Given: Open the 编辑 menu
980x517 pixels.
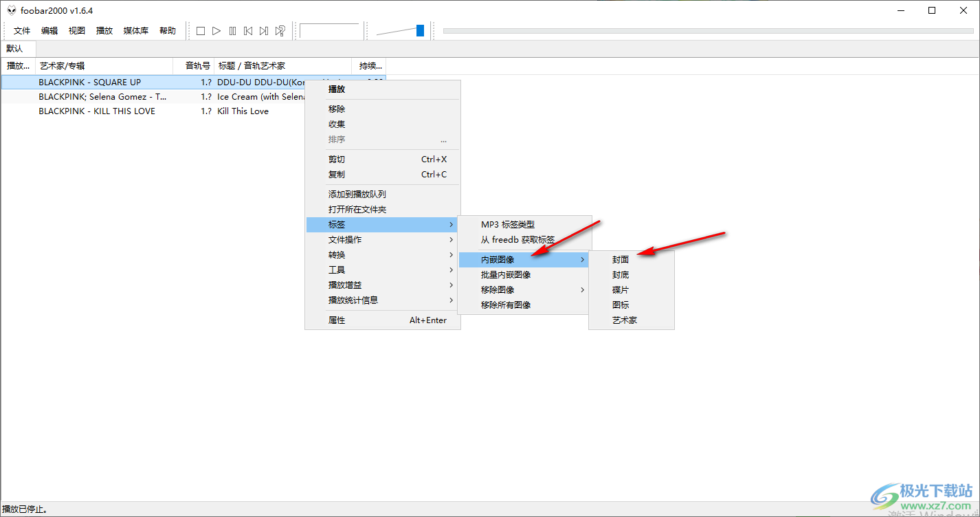Looking at the screenshot, I should coord(49,31).
